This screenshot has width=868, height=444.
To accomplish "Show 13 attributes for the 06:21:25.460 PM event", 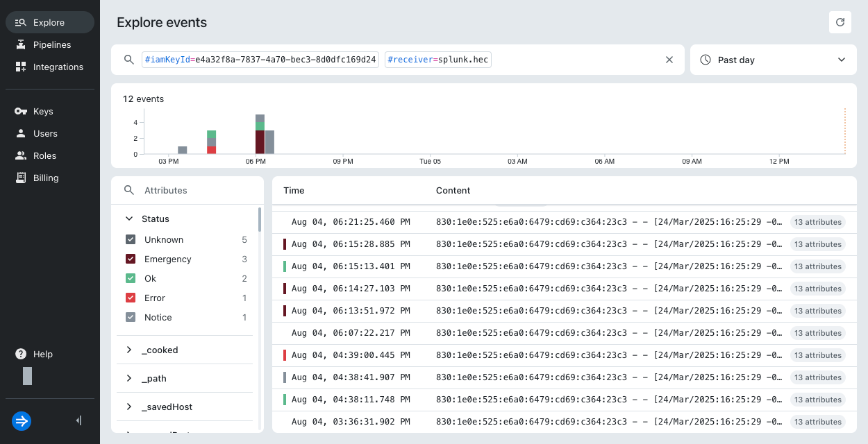I will 817,222.
